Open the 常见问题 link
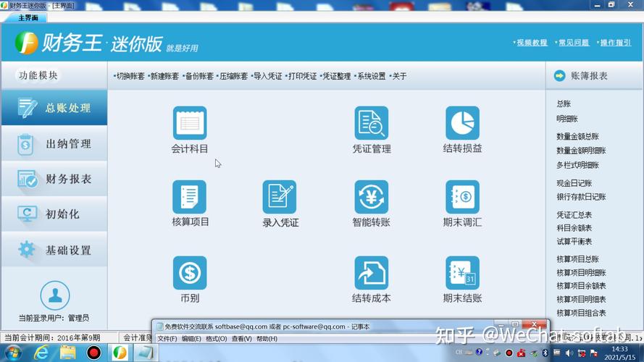This screenshot has width=644, height=362. pyautogui.click(x=574, y=42)
